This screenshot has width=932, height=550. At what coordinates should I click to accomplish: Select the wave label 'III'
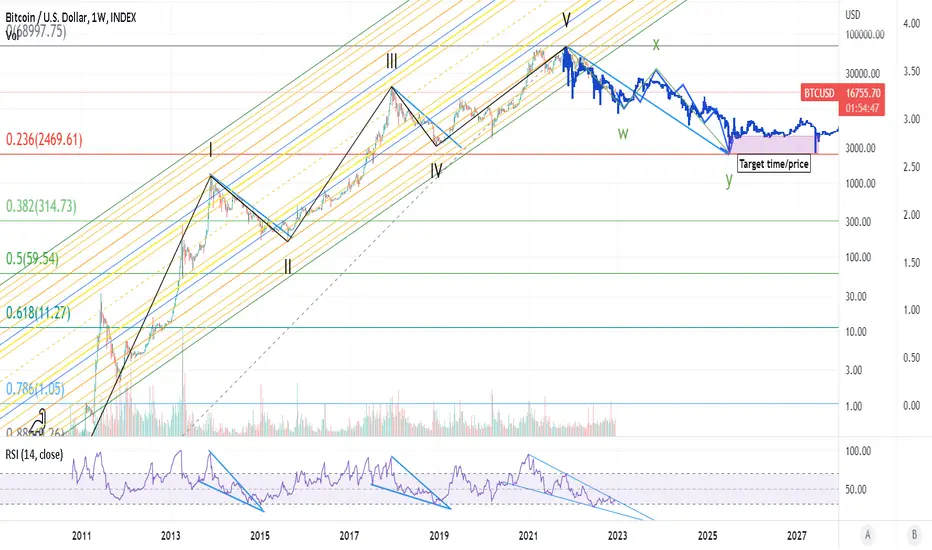click(x=391, y=61)
